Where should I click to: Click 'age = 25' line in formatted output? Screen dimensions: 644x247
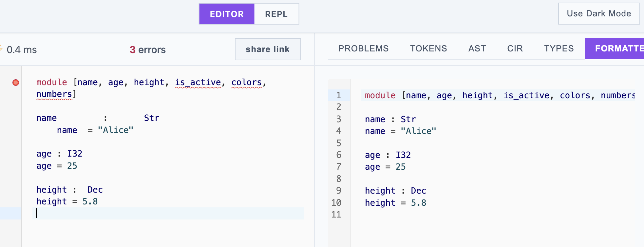tap(385, 167)
